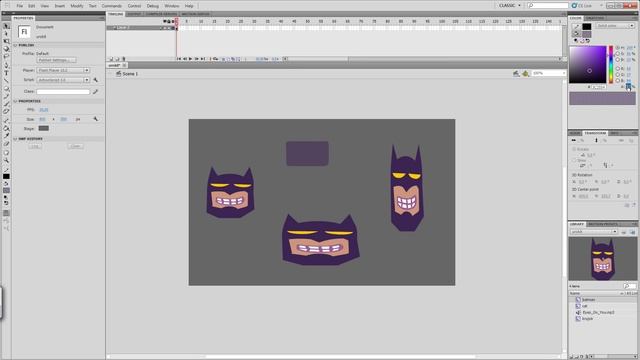Open the stroke color swatch in Color panel
The height and width of the screenshot is (360, 640).
[x=587, y=27]
